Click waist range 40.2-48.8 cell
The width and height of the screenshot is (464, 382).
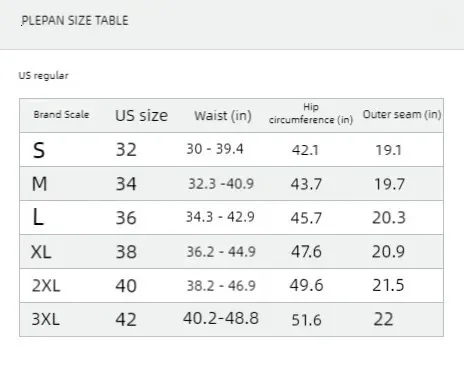221,318
